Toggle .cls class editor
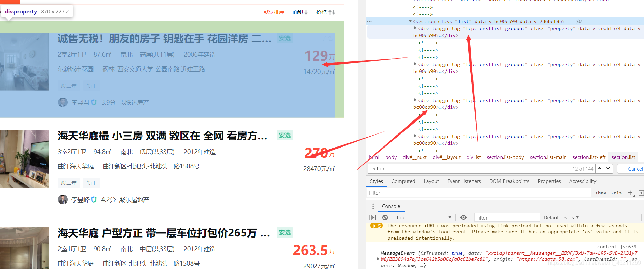644x269 pixels. tap(617, 193)
